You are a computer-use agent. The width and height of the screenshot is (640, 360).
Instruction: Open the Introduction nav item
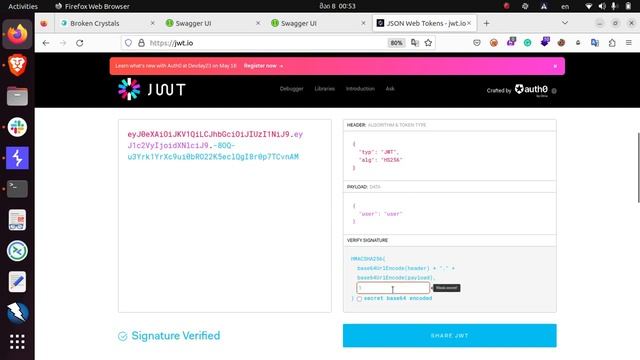tap(360, 89)
